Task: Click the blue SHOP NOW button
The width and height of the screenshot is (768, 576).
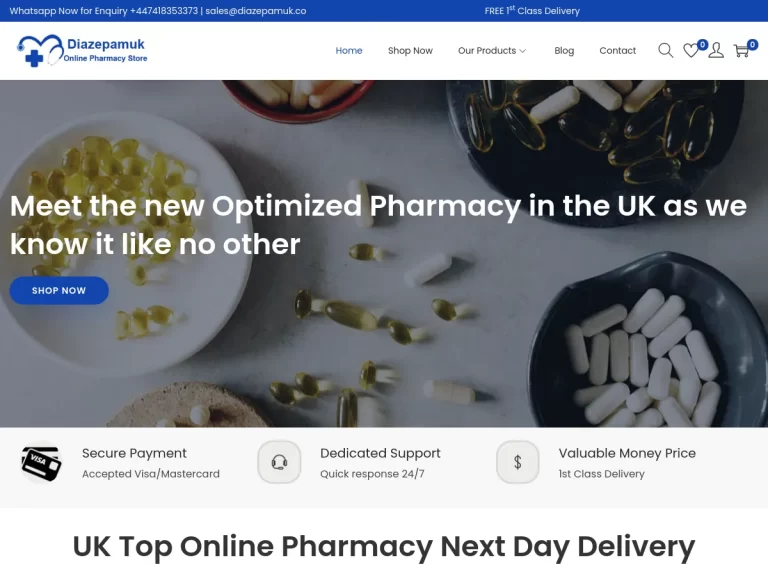Action: coord(59,290)
